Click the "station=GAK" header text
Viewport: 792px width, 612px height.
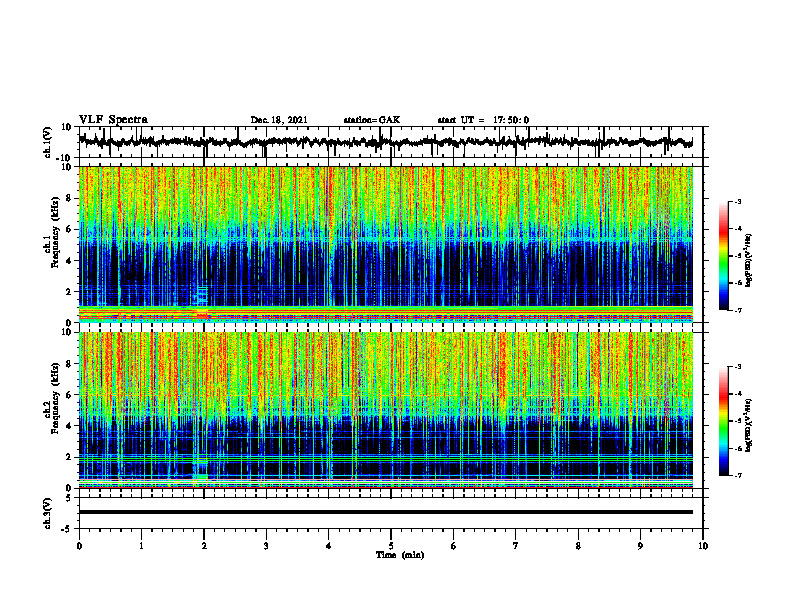[372, 120]
